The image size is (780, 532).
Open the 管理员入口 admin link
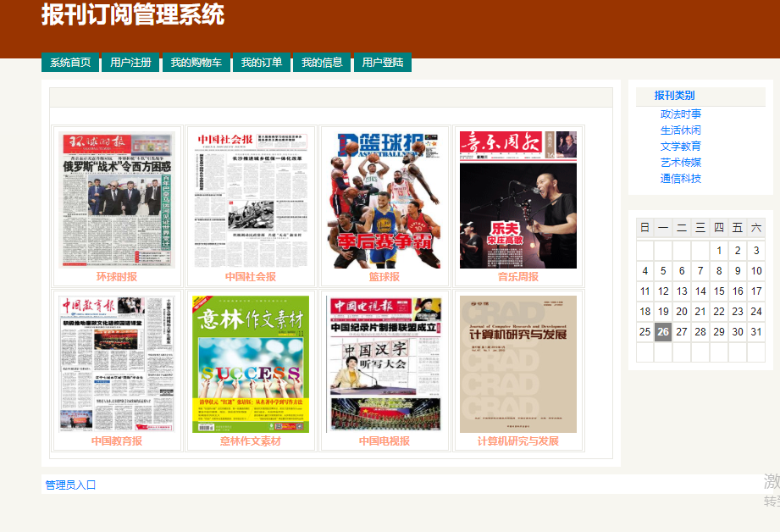pos(70,485)
